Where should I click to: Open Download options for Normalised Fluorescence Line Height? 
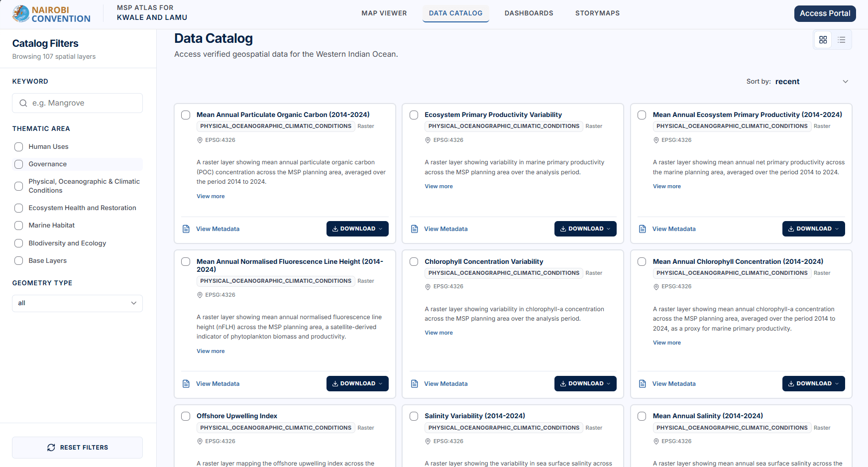(x=357, y=384)
